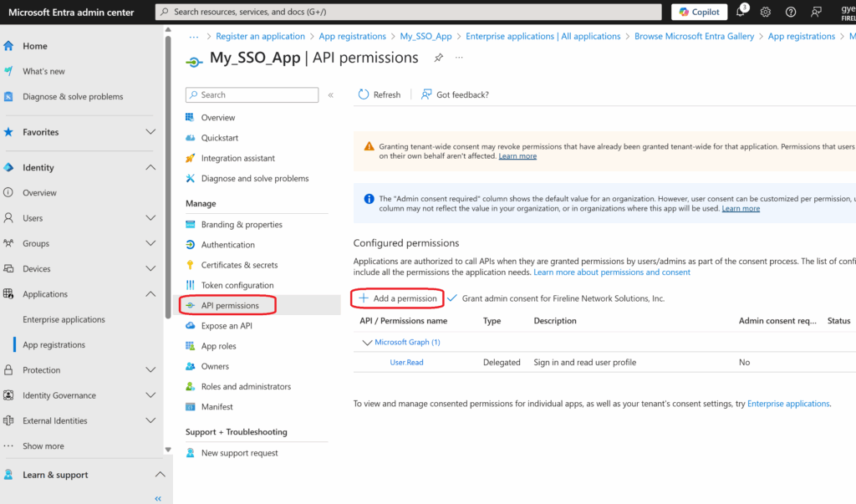856x504 pixels.
Task: Click the feedback person icon in header
Action: (x=816, y=12)
